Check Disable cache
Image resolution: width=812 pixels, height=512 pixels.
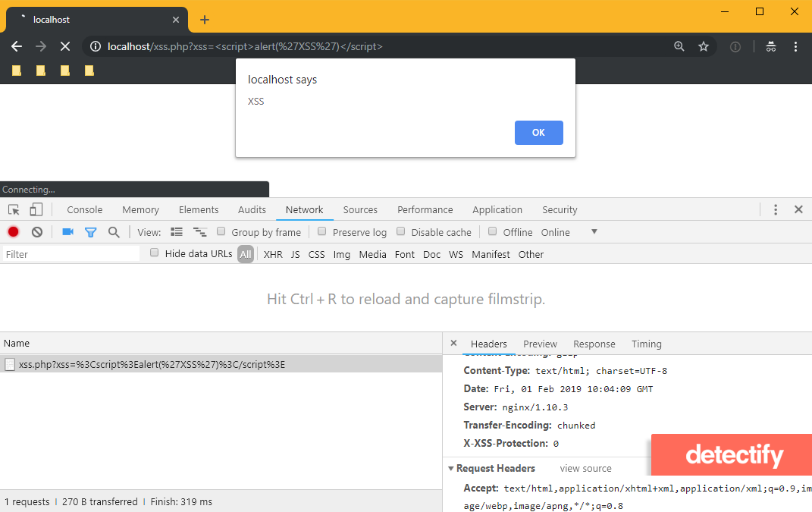[x=400, y=231]
